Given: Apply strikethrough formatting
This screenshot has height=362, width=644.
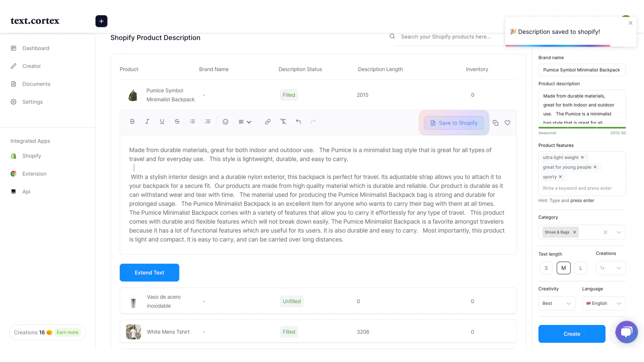Looking at the screenshot, I should [177, 121].
